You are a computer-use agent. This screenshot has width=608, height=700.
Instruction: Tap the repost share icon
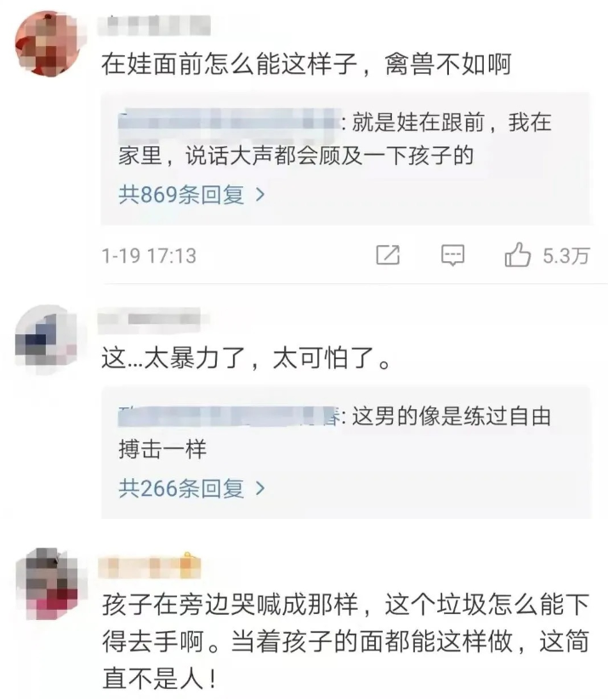click(388, 255)
